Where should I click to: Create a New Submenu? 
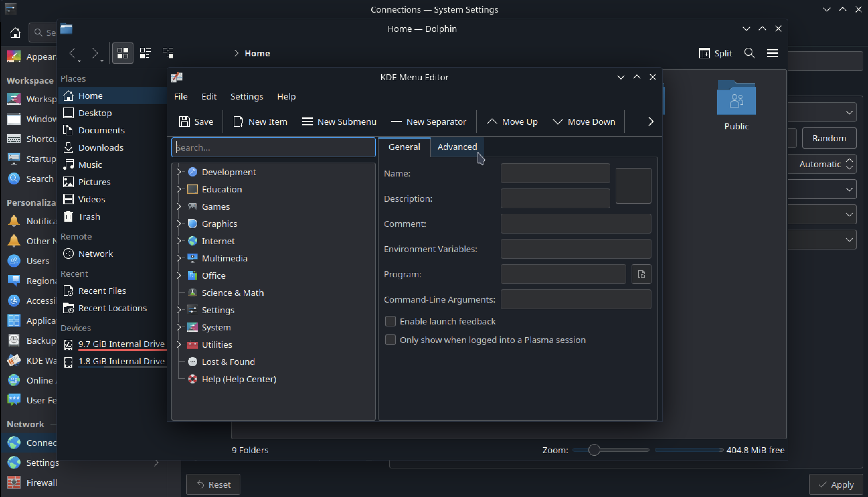[339, 121]
